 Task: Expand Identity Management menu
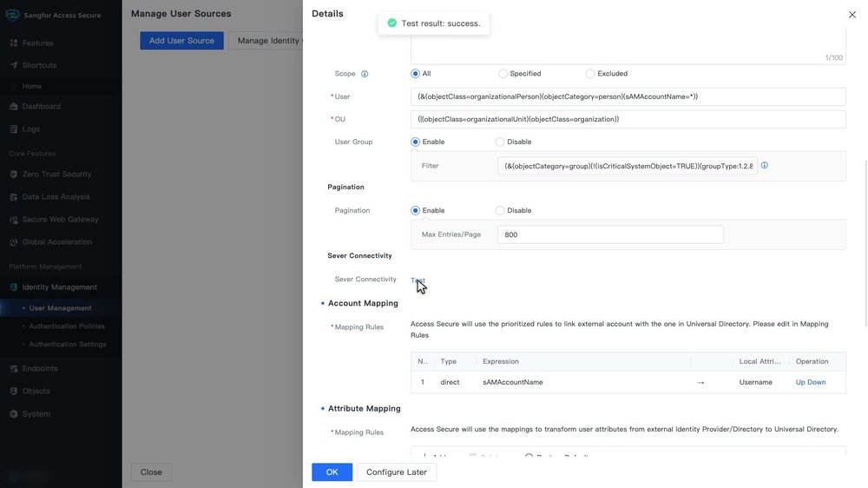coord(61,287)
